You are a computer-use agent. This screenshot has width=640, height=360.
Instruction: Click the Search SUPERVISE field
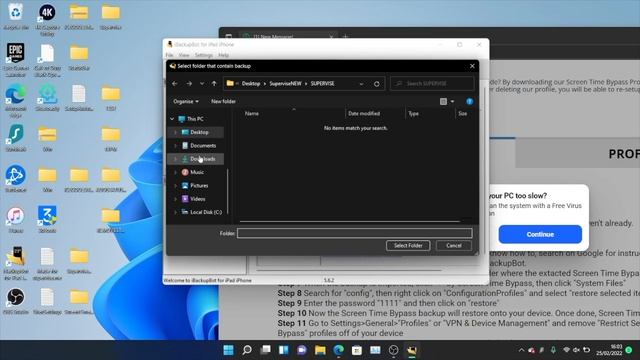pyautogui.click(x=432, y=84)
